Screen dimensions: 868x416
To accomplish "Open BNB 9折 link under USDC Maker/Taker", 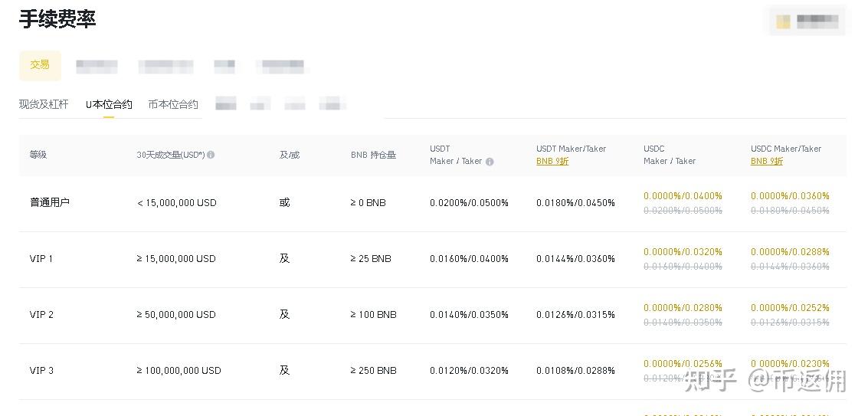I will 766,162.
